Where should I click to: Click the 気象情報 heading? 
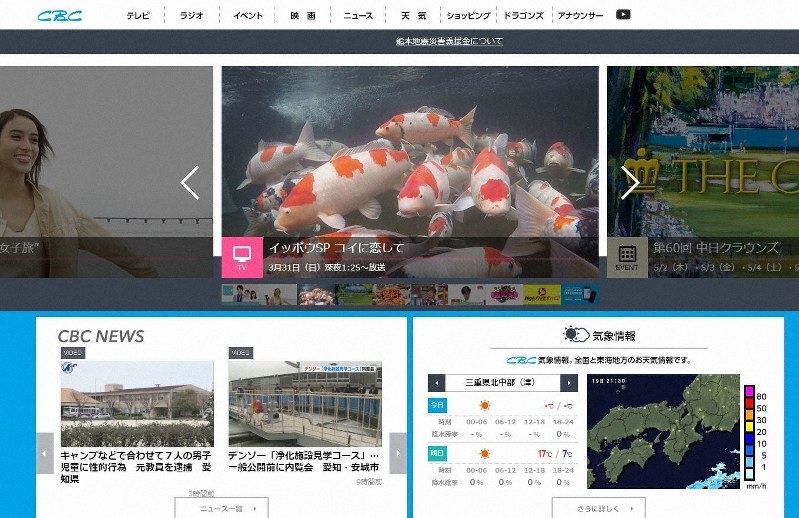(x=614, y=336)
